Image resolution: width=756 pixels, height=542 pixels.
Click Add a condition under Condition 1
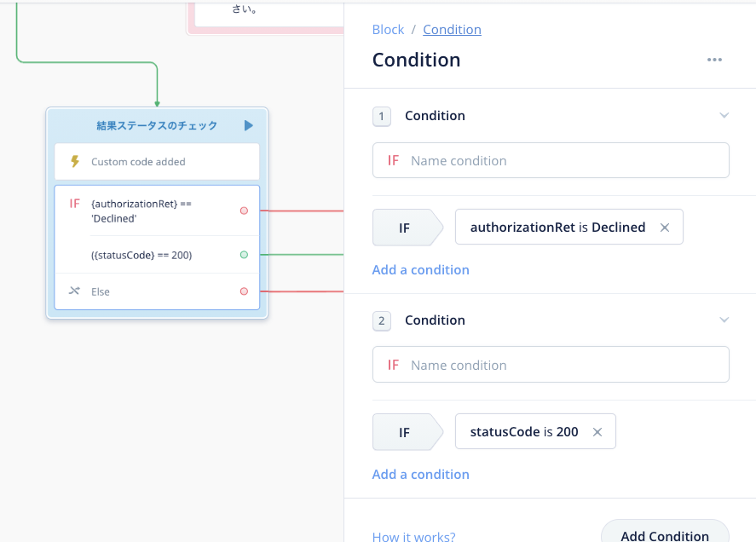[420, 269]
